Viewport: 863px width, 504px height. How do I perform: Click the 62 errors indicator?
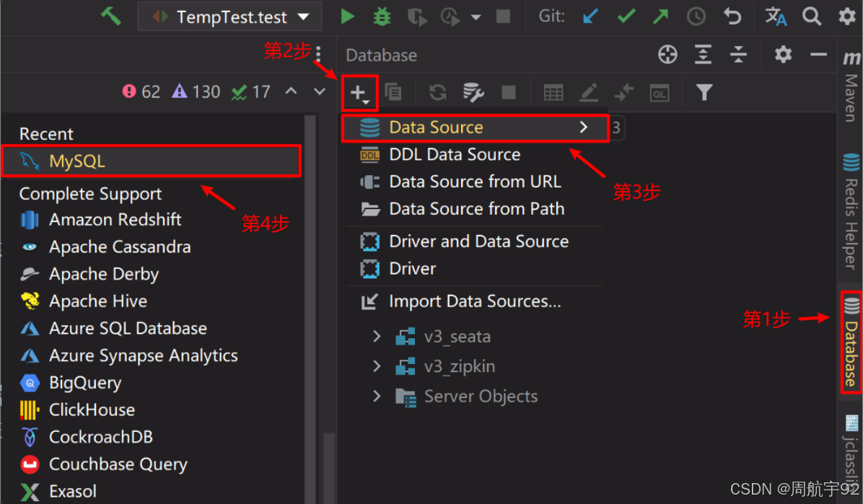pyautogui.click(x=141, y=92)
